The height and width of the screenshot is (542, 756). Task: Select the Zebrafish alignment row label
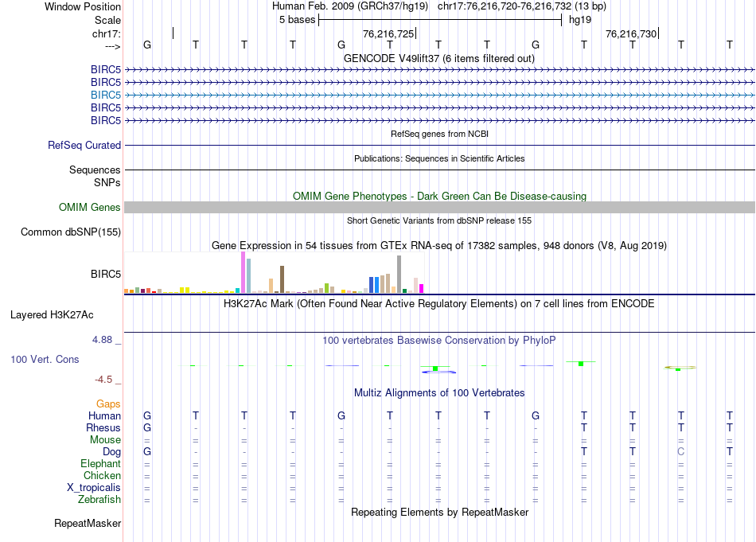99,499
